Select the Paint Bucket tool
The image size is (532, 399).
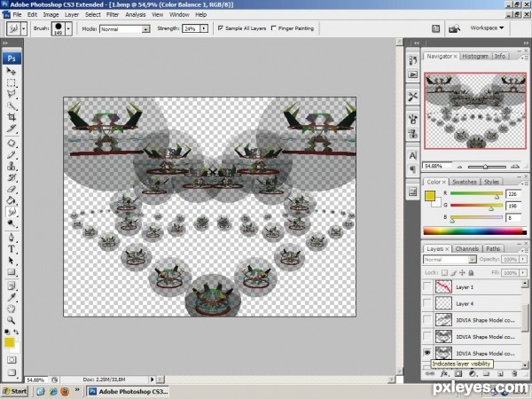12,200
